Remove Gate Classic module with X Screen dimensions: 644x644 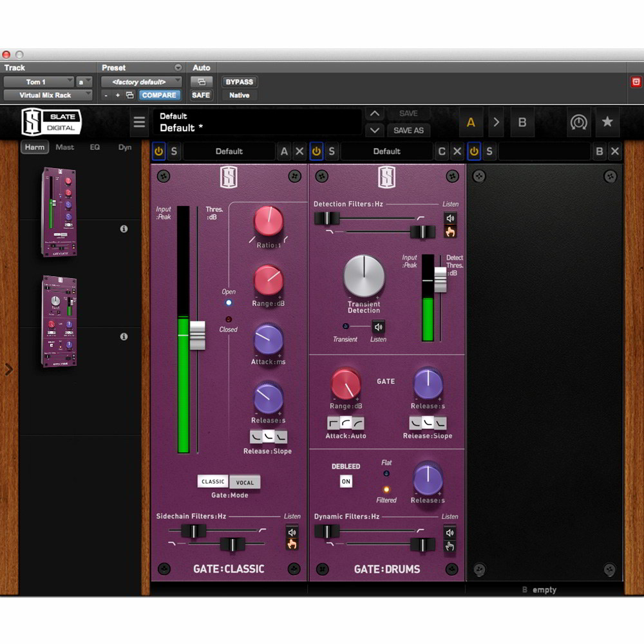[299, 151]
